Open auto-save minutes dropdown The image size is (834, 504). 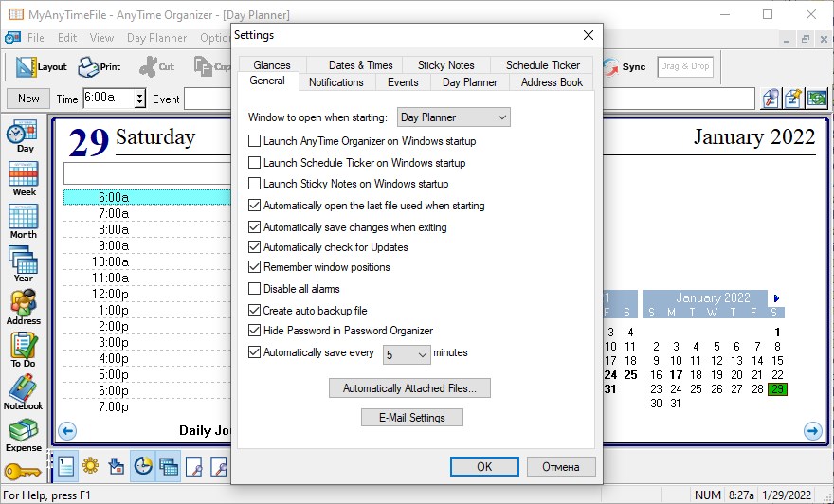(407, 354)
